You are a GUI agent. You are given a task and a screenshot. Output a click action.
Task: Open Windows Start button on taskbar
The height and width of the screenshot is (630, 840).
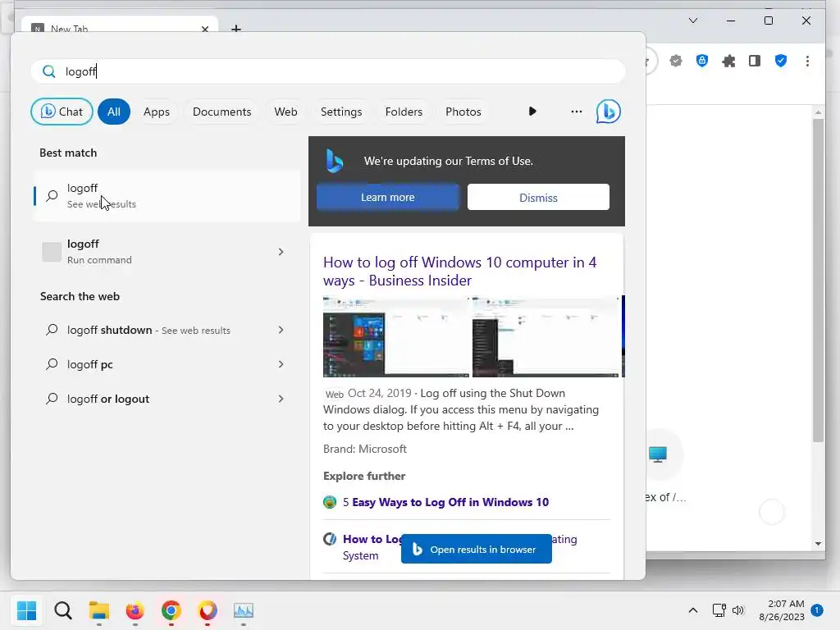click(26, 610)
